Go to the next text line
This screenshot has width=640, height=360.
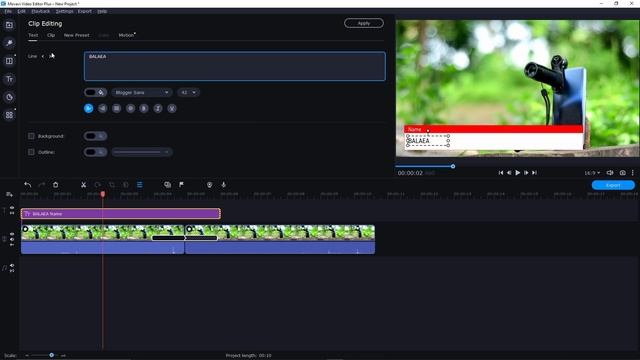pos(52,56)
